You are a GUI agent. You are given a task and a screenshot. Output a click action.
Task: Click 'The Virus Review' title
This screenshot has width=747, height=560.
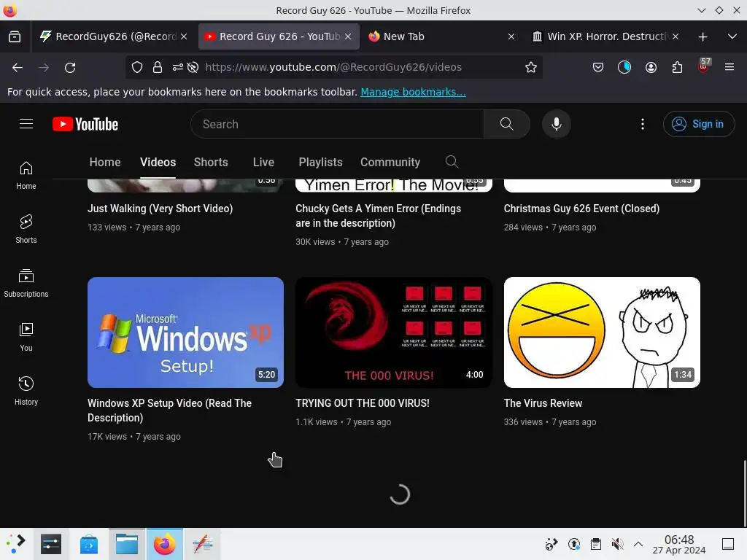(543, 403)
